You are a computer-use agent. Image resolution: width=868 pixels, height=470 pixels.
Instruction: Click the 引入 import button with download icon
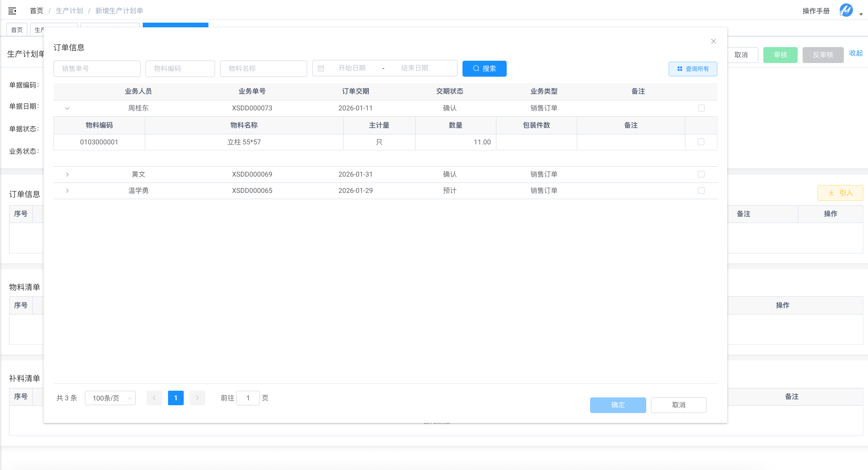pos(840,193)
